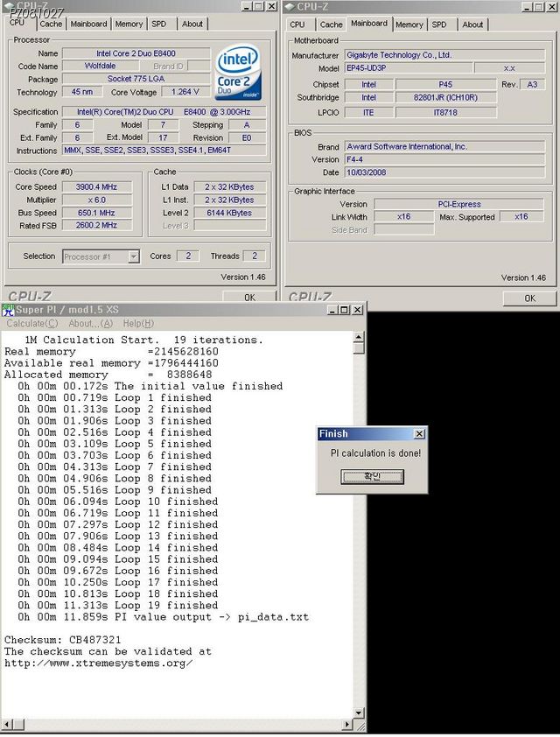Click Super PI horizontal scrollbar left arrow
The height and width of the screenshot is (737, 560).
[x=6, y=725]
